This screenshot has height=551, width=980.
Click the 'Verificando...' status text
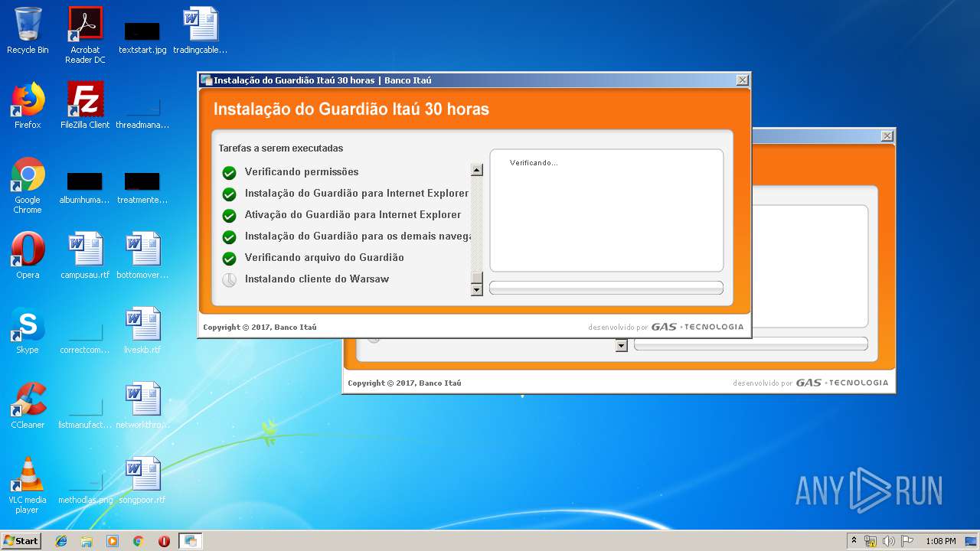click(x=534, y=163)
